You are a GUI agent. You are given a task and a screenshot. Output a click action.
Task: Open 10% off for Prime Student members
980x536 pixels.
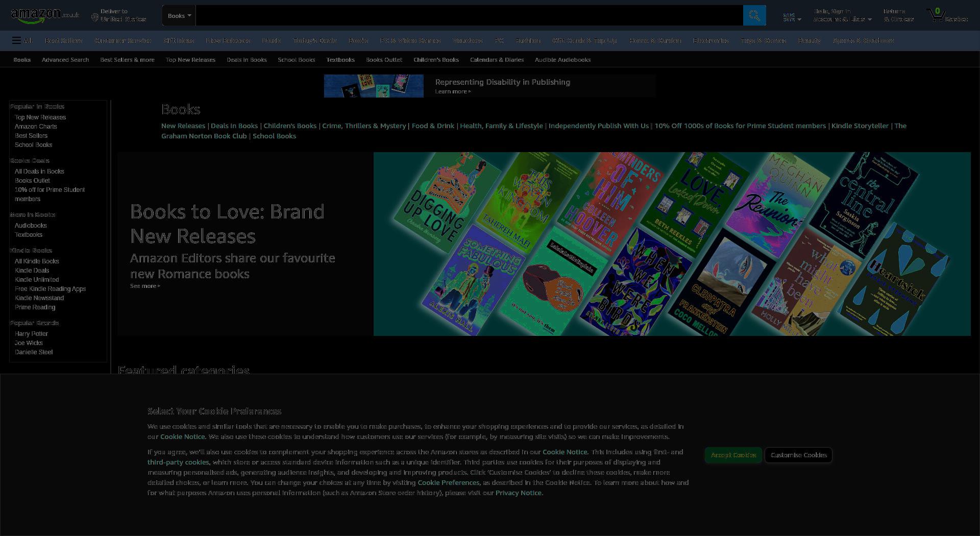pyautogui.click(x=50, y=194)
